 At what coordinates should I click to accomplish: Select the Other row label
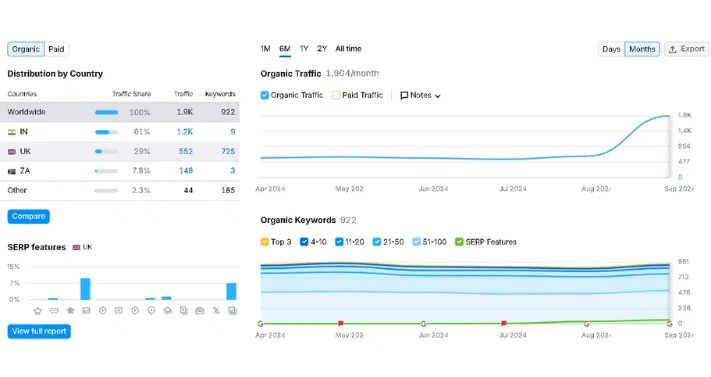[17, 190]
